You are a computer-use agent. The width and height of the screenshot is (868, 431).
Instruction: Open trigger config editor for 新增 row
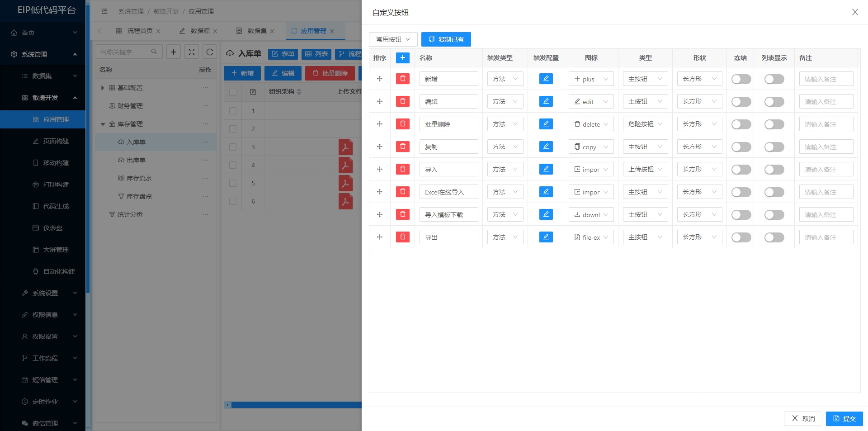[546, 79]
